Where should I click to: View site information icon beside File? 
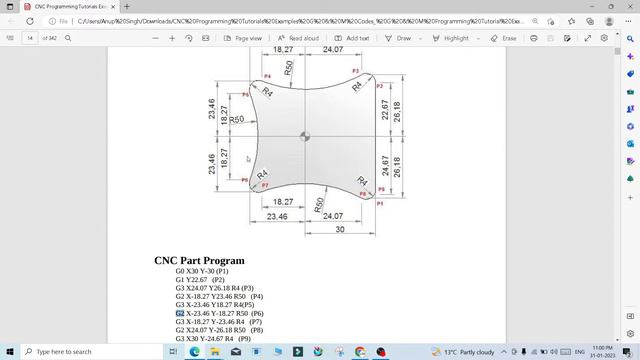pos(52,21)
